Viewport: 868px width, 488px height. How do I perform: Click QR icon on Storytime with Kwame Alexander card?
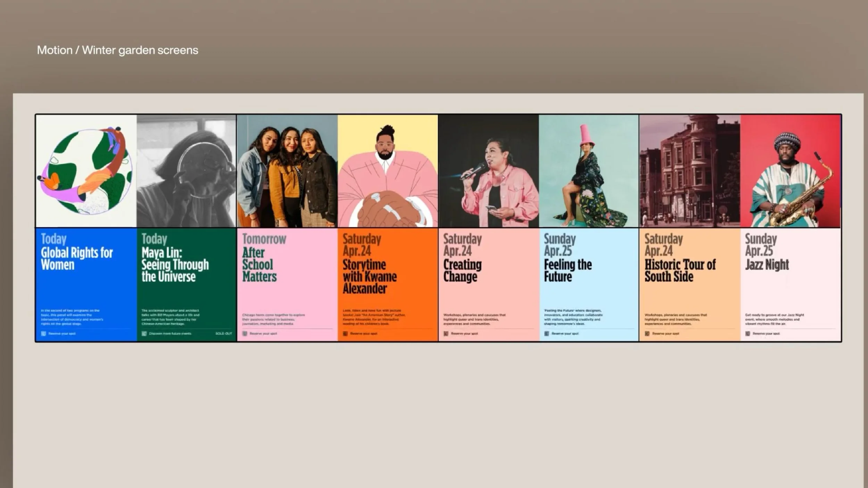345,334
